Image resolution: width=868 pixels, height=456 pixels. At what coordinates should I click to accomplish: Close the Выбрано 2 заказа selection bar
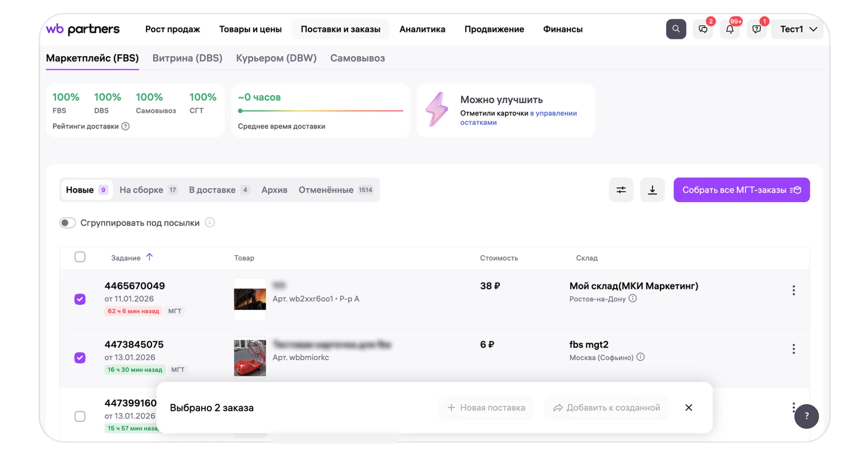coord(689,407)
